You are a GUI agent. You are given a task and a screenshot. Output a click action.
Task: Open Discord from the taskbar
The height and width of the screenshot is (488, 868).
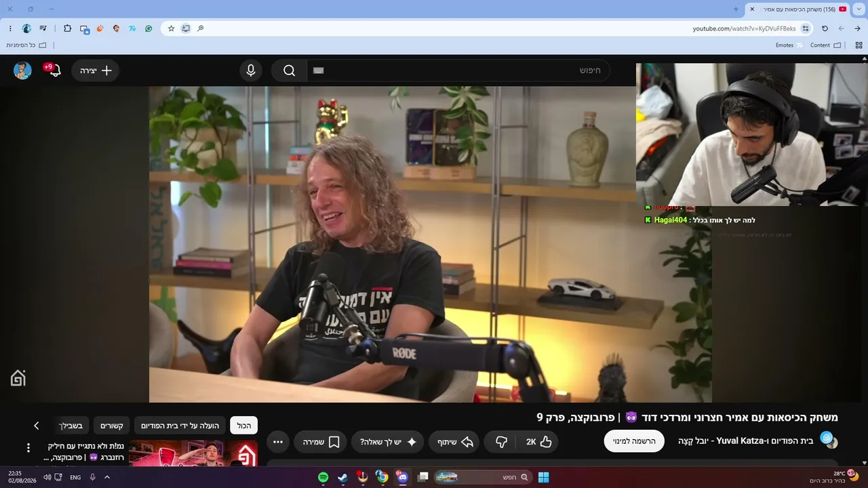(402, 477)
